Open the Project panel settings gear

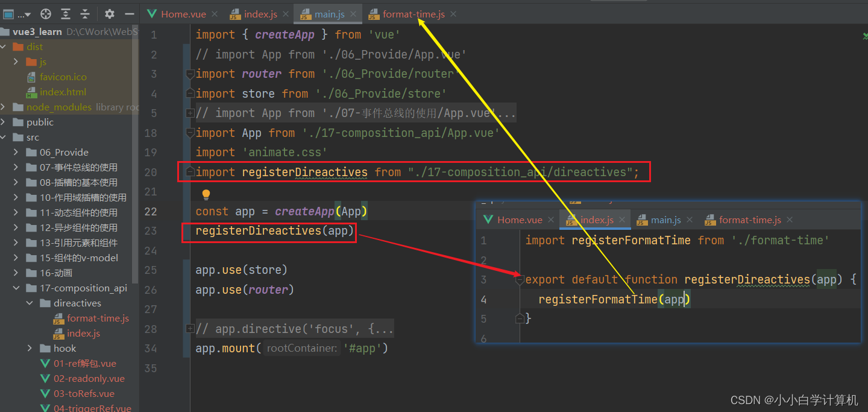pyautogui.click(x=109, y=14)
